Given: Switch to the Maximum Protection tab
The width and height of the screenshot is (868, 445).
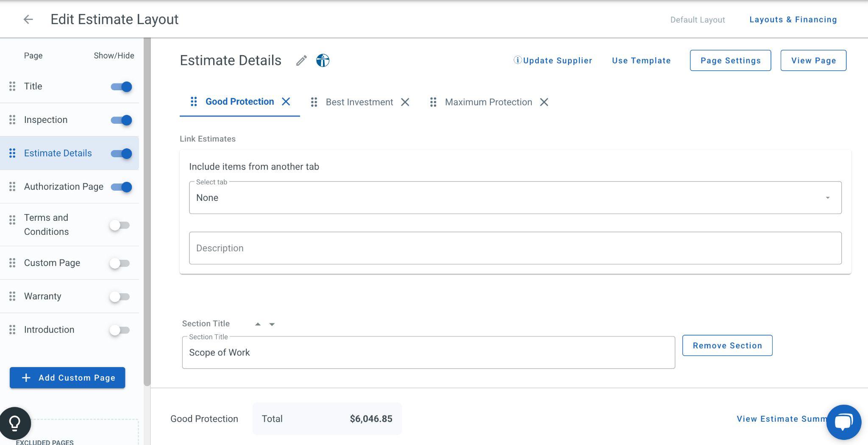Looking at the screenshot, I should (488, 102).
